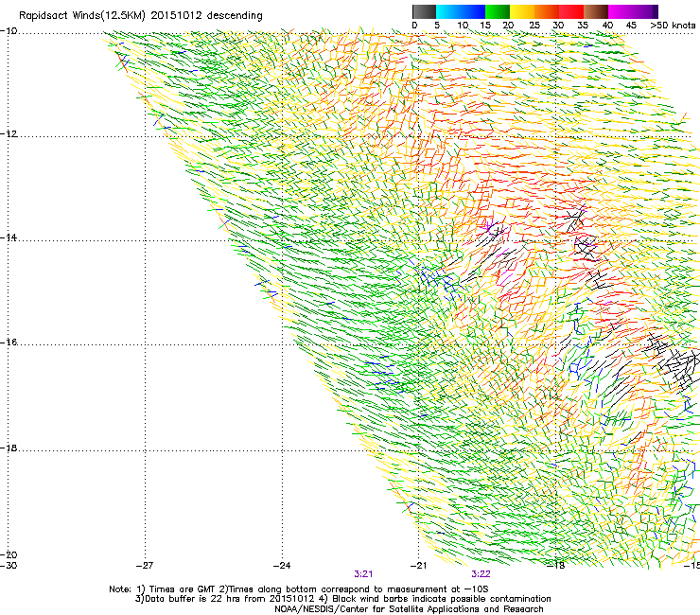Click the legend scale value '25'
The width and height of the screenshot is (700, 615).
click(x=534, y=26)
